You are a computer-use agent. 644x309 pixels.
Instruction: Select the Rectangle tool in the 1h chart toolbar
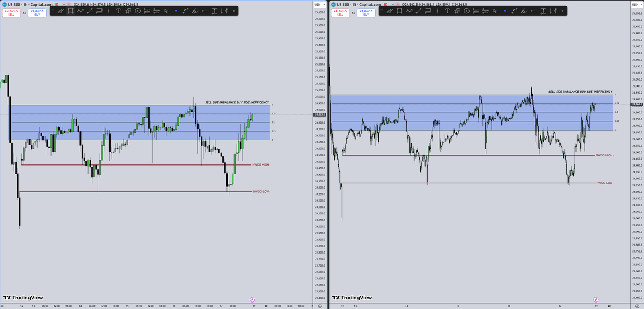[x=70, y=11]
